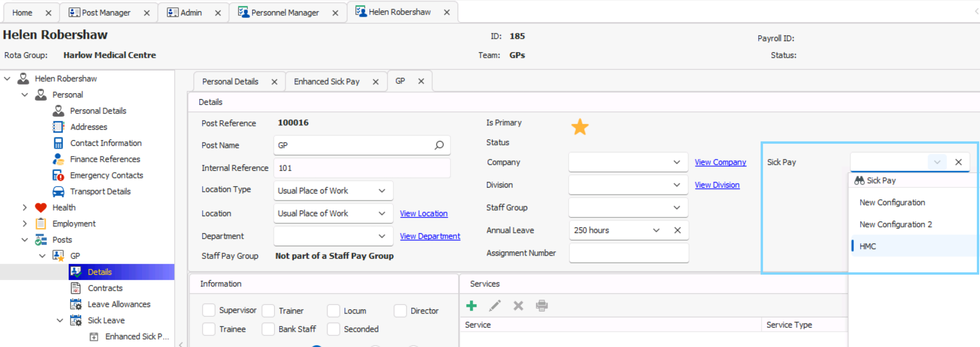Click the delete X icon in Services toolbar
The image size is (980, 347).
coord(518,306)
